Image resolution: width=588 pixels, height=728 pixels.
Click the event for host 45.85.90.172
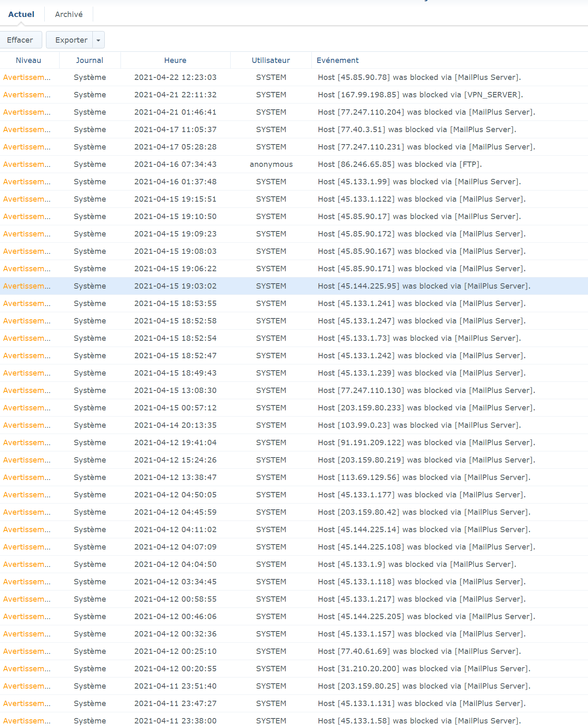coord(422,234)
